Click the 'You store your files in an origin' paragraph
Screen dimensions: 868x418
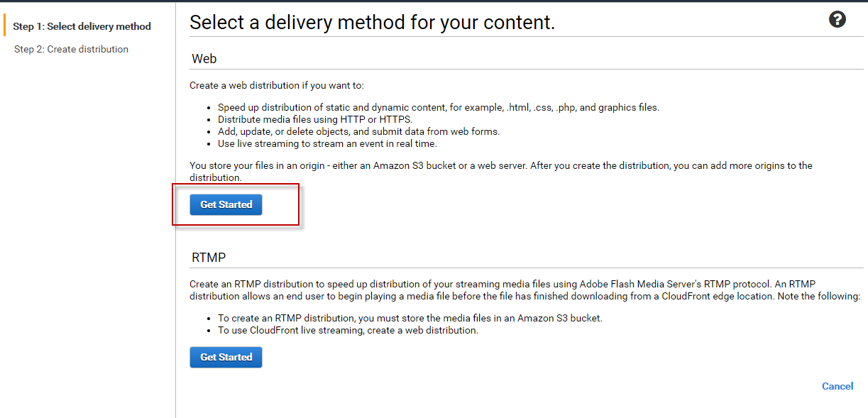497,165
